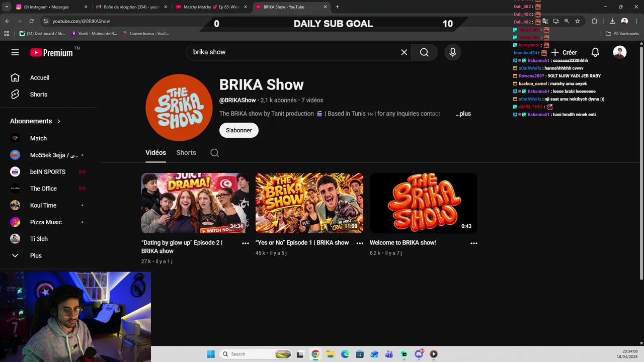Open options menu for Yes or No video
Image resolution: width=644 pixels, height=362 pixels.
pyautogui.click(x=360, y=243)
